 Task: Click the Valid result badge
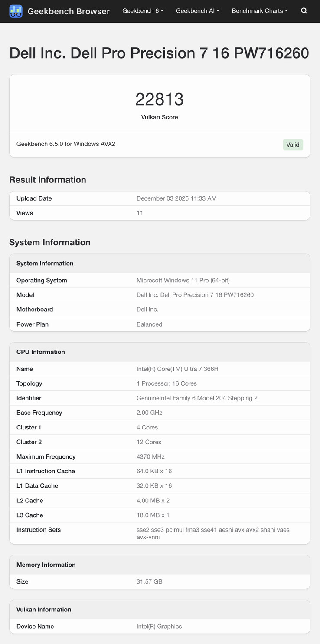(x=293, y=145)
